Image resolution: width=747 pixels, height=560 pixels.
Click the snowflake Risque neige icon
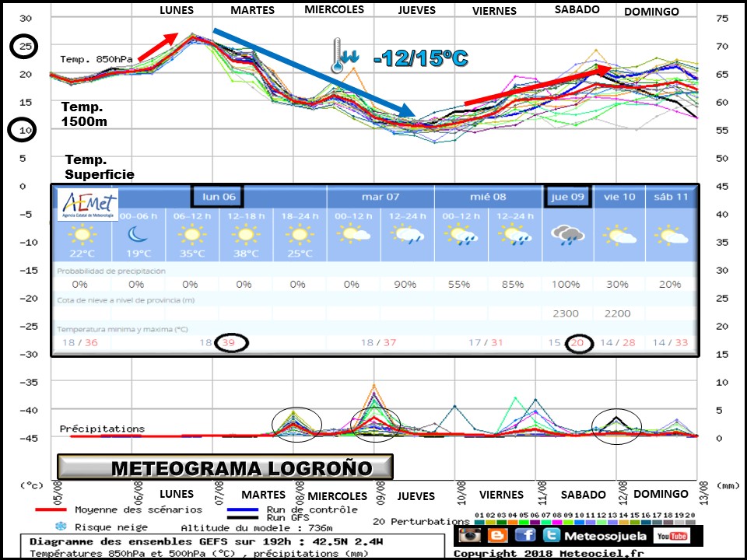(61, 527)
